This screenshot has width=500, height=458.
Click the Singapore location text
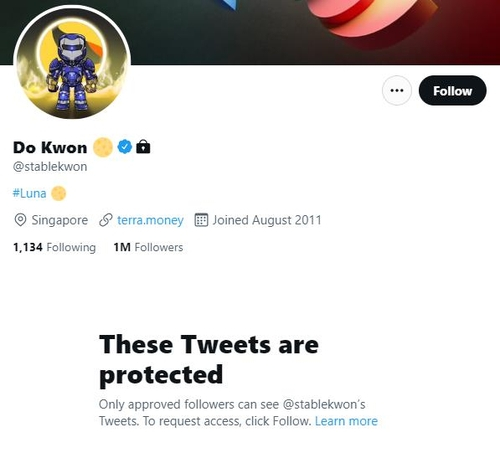pos(60,220)
